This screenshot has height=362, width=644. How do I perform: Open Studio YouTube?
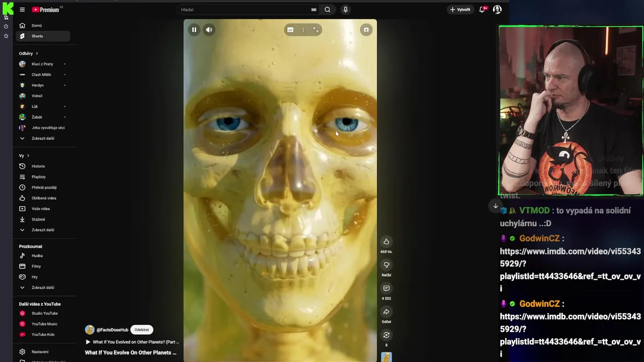(x=43, y=313)
